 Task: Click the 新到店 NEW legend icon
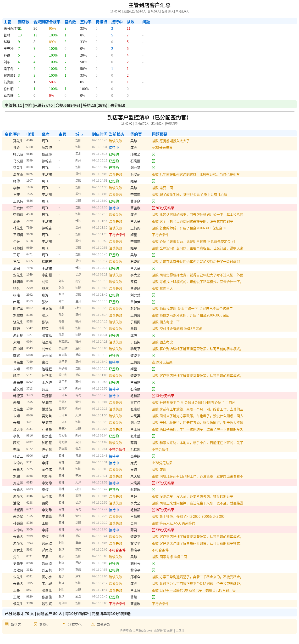[7, 624]
